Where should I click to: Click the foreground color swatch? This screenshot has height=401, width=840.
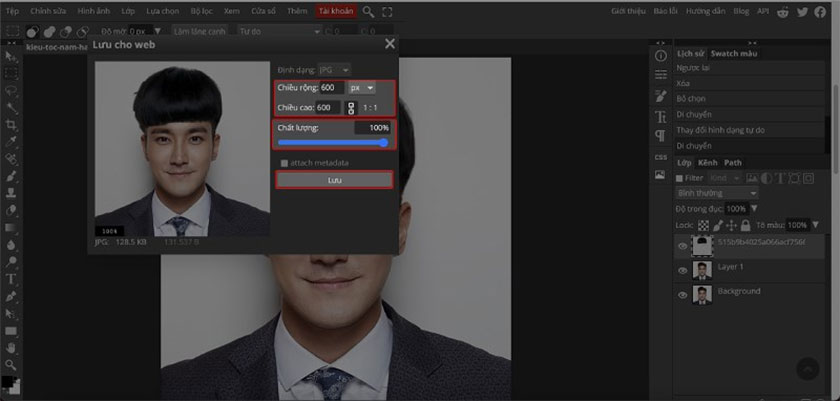[x=8, y=382]
